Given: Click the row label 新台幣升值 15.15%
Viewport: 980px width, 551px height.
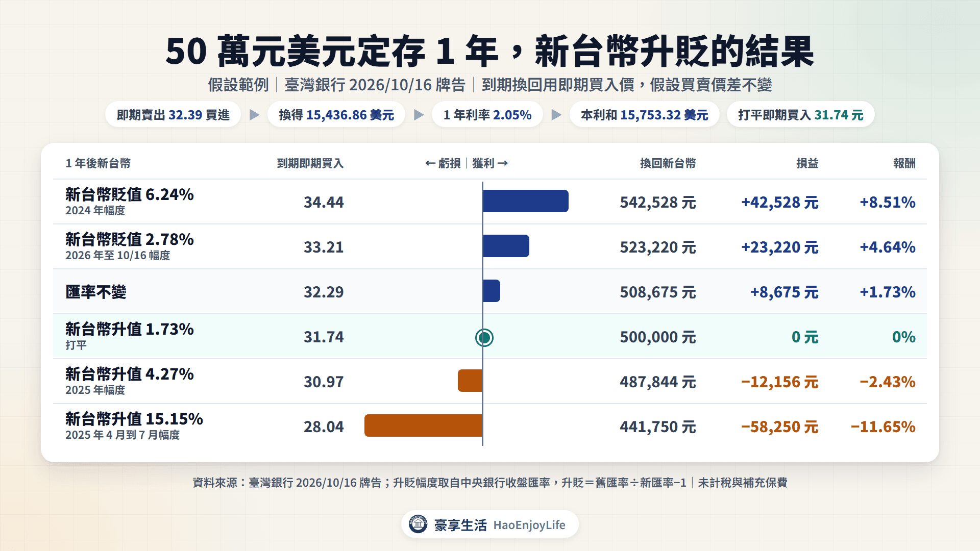Looking at the screenshot, I should click(134, 419).
